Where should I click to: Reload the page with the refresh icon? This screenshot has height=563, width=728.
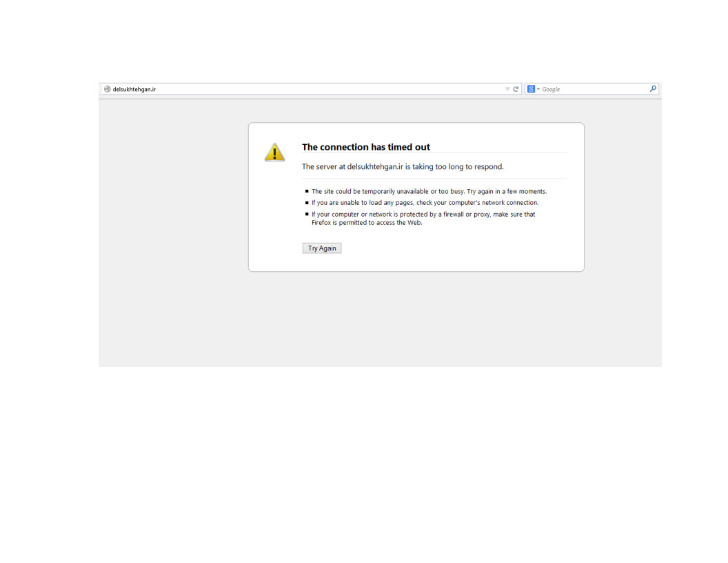tap(516, 89)
